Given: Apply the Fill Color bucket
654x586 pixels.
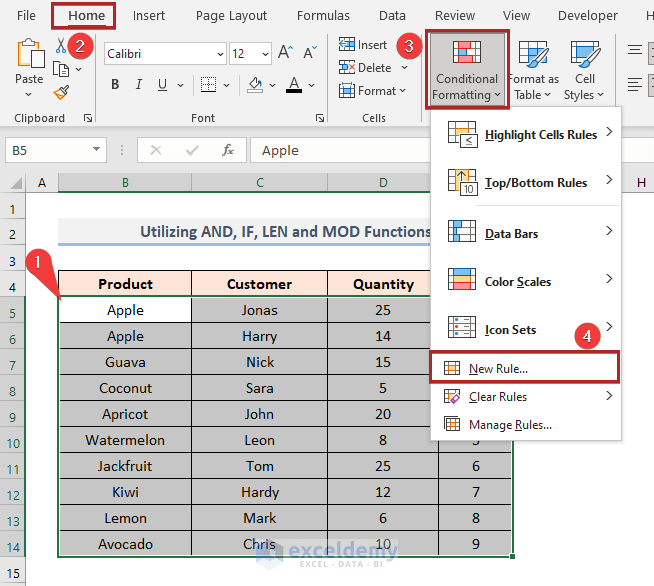Looking at the screenshot, I should click(x=255, y=85).
